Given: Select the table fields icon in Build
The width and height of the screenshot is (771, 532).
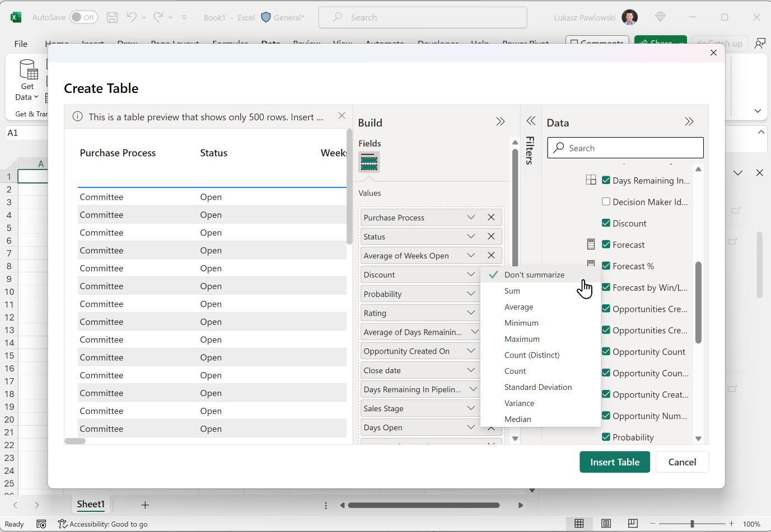Looking at the screenshot, I should [x=369, y=162].
